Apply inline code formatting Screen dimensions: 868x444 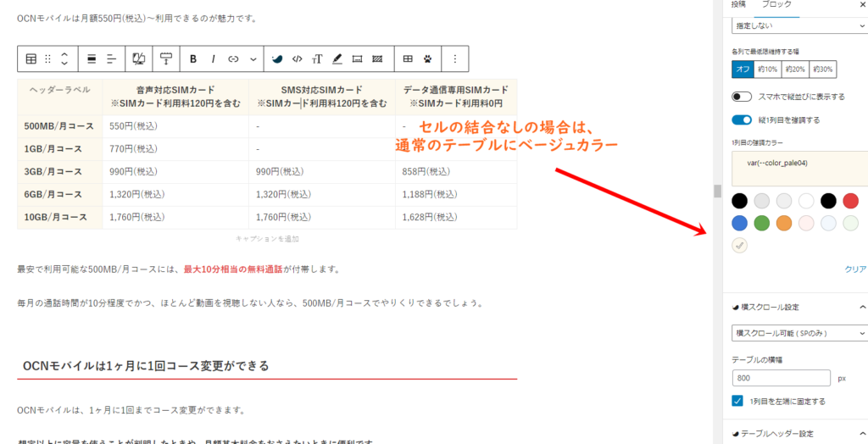coord(298,58)
